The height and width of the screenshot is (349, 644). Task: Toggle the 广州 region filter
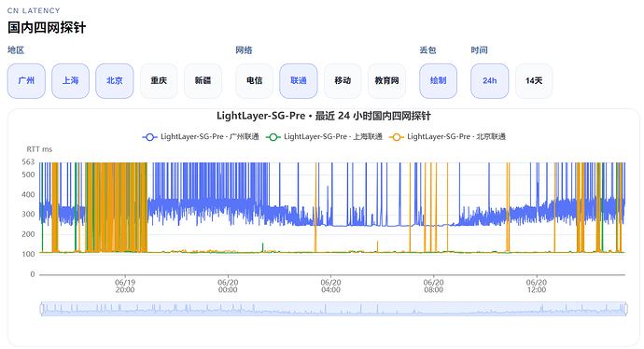click(26, 81)
